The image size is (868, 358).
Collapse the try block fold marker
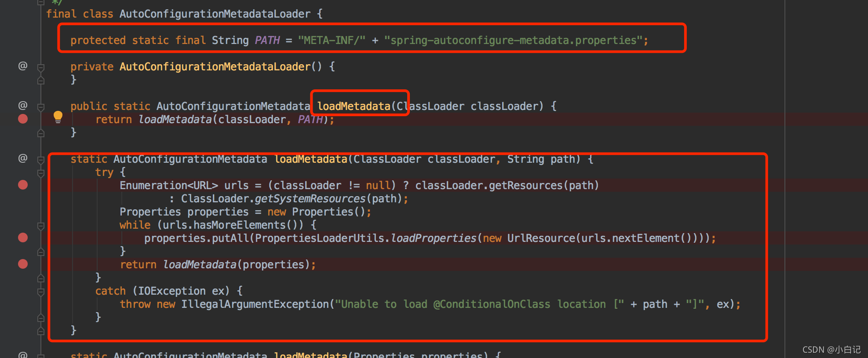(x=41, y=173)
